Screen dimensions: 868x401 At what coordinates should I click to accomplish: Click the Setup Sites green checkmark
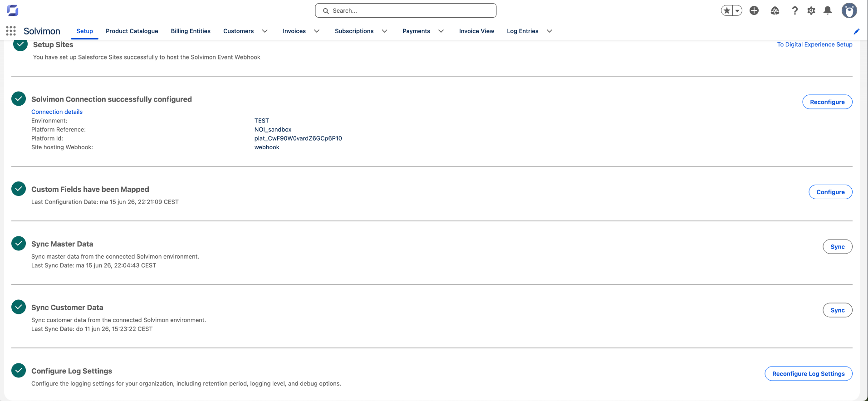[x=20, y=44]
